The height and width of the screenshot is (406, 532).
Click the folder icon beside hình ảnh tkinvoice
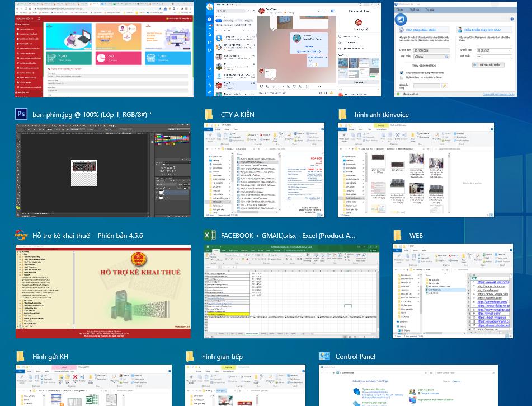(343, 114)
